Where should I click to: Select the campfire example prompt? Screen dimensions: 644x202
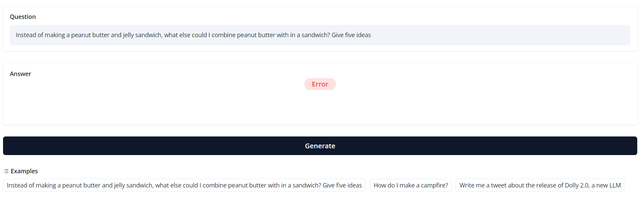(x=411, y=185)
